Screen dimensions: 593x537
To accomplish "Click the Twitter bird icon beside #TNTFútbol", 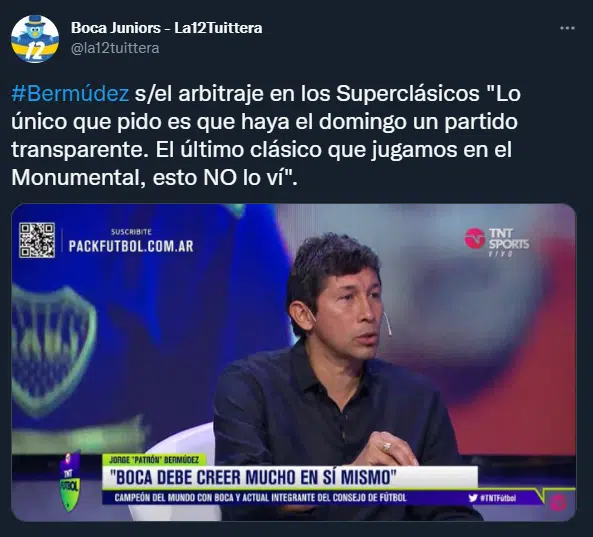I will 473,498.
